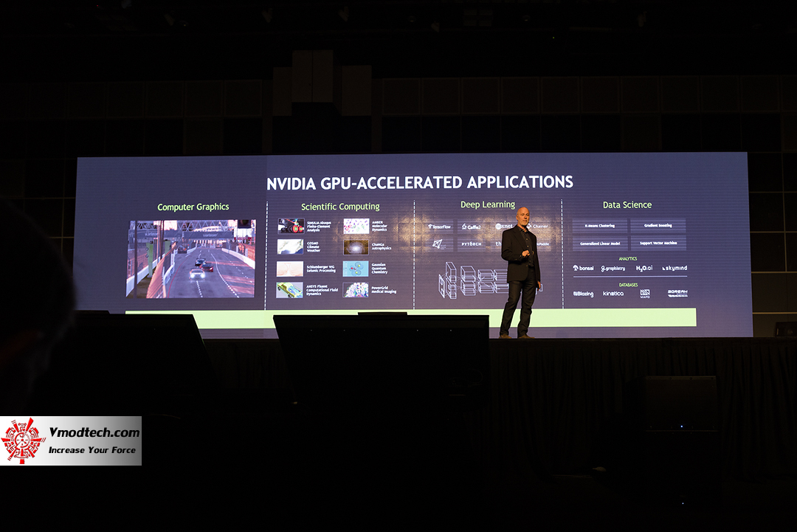
Task: Click the MapD logo under Databases
Action: [645, 293]
